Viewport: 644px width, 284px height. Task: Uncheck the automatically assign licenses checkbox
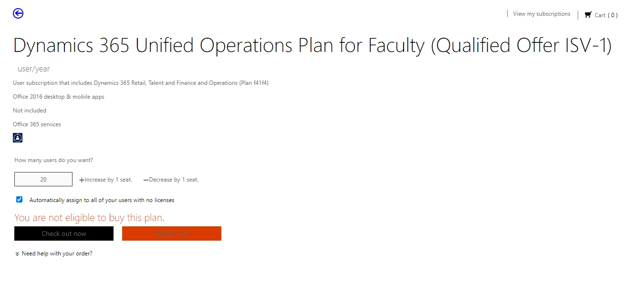click(20, 200)
